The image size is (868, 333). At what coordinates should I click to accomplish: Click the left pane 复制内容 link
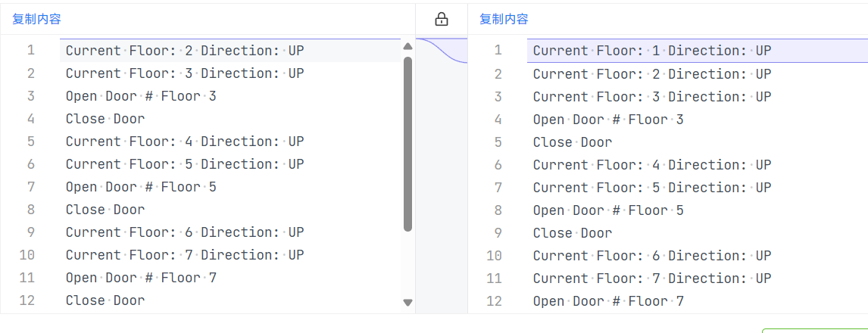point(36,20)
